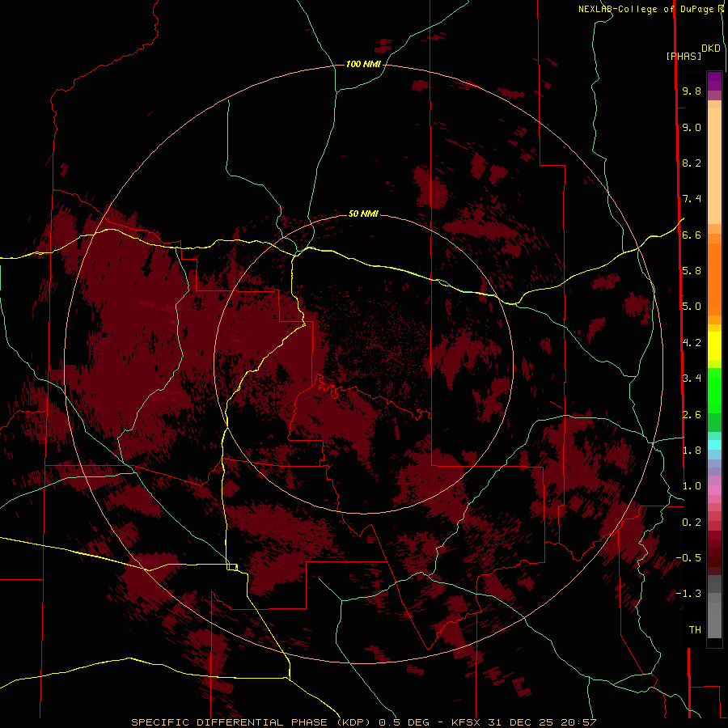
Task: Select the 7.4 value on the scale
Action: point(692,199)
